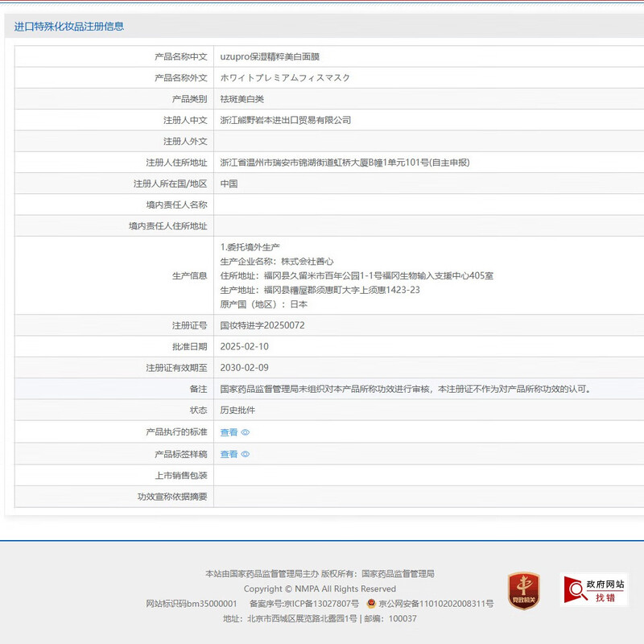
Task: Open 查看 link for 产品标签样稿
Action: pyautogui.click(x=229, y=454)
